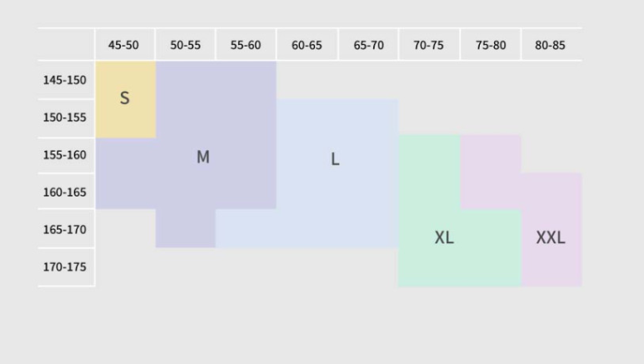
Task: Click the yellow S size block
Action: 125,99
